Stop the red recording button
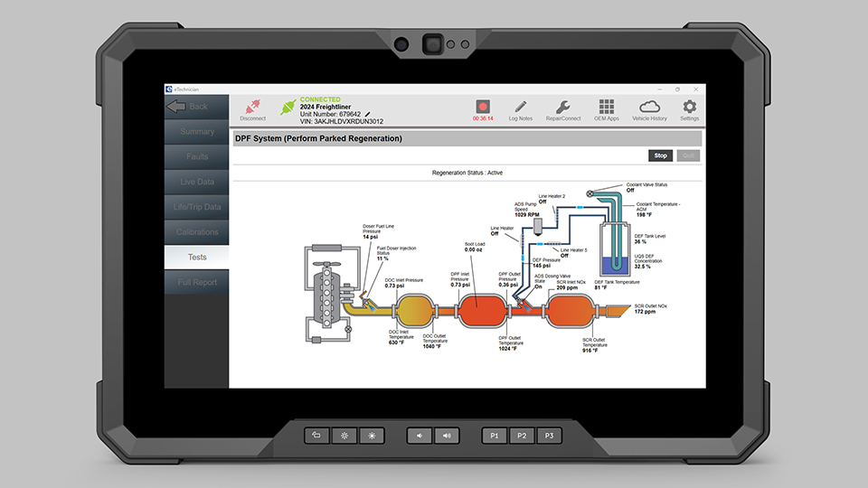Screen dimensions: 868x488 pos(483,107)
